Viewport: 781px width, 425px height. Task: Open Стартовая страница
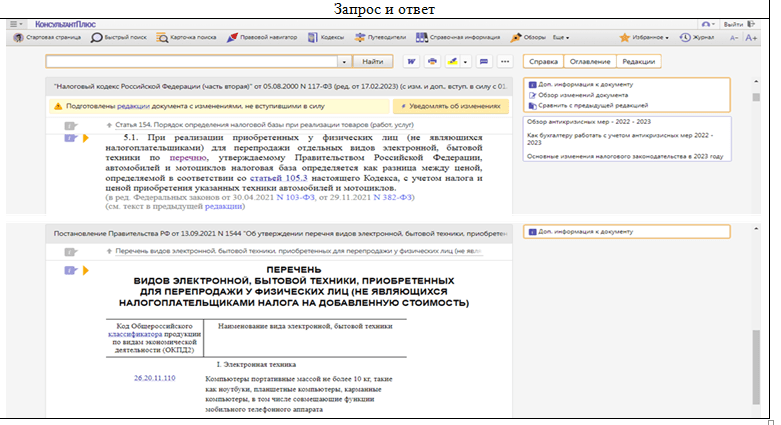coord(47,37)
